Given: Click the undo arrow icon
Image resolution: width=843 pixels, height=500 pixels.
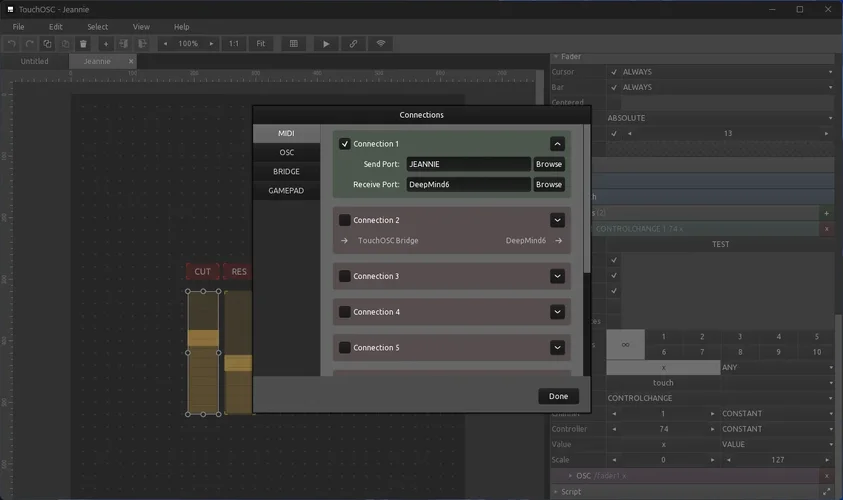Looking at the screenshot, I should tap(12, 44).
